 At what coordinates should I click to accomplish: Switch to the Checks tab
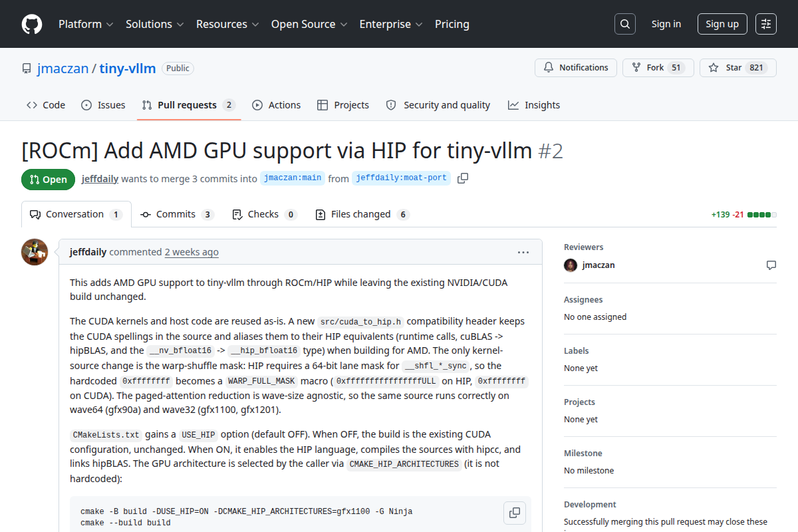point(265,214)
